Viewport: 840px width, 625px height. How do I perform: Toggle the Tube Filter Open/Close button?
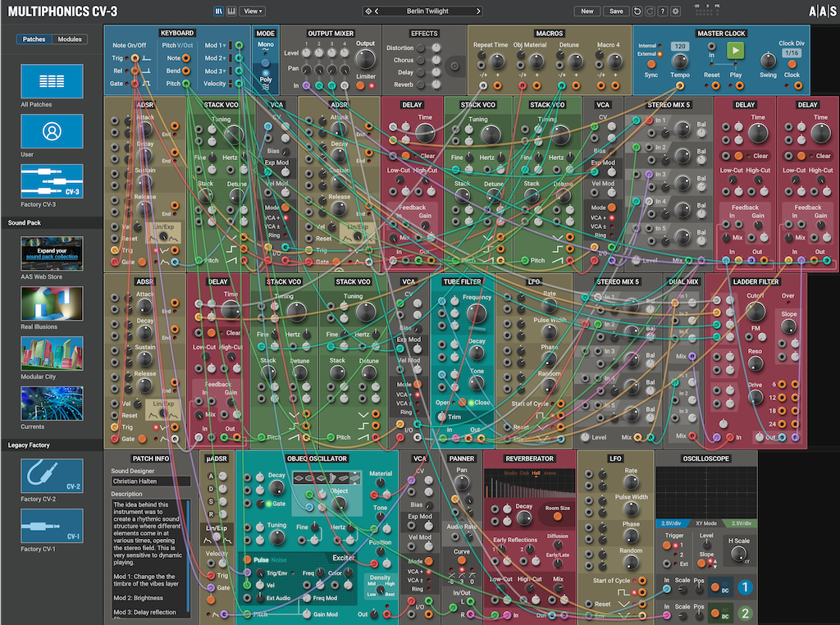click(x=462, y=402)
